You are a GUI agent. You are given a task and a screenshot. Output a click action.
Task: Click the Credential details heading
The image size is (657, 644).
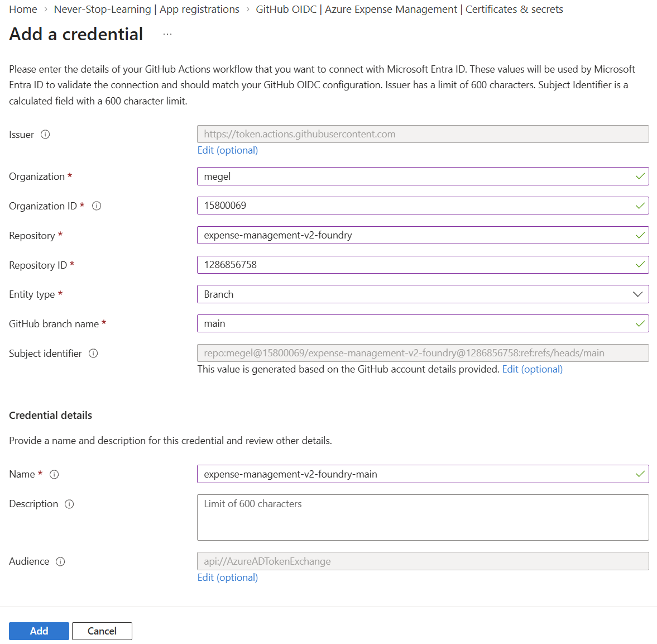tap(51, 416)
